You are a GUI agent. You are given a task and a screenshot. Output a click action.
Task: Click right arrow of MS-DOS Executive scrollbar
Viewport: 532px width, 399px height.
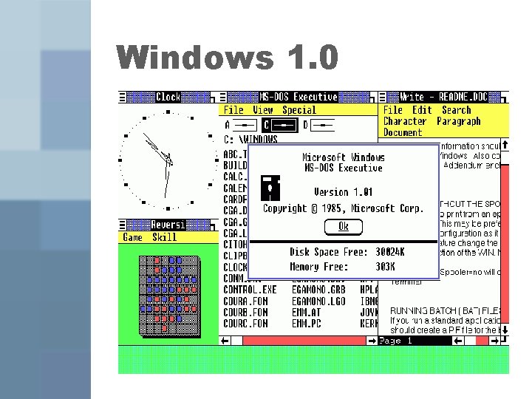click(x=372, y=341)
